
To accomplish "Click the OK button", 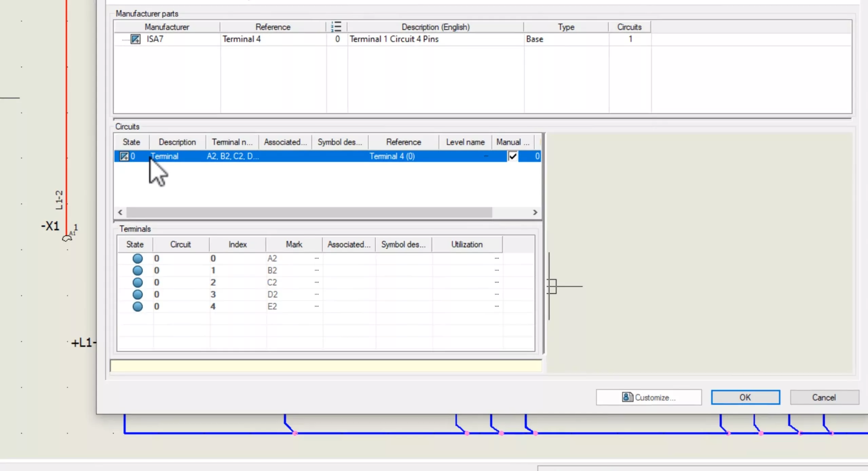I will point(746,397).
